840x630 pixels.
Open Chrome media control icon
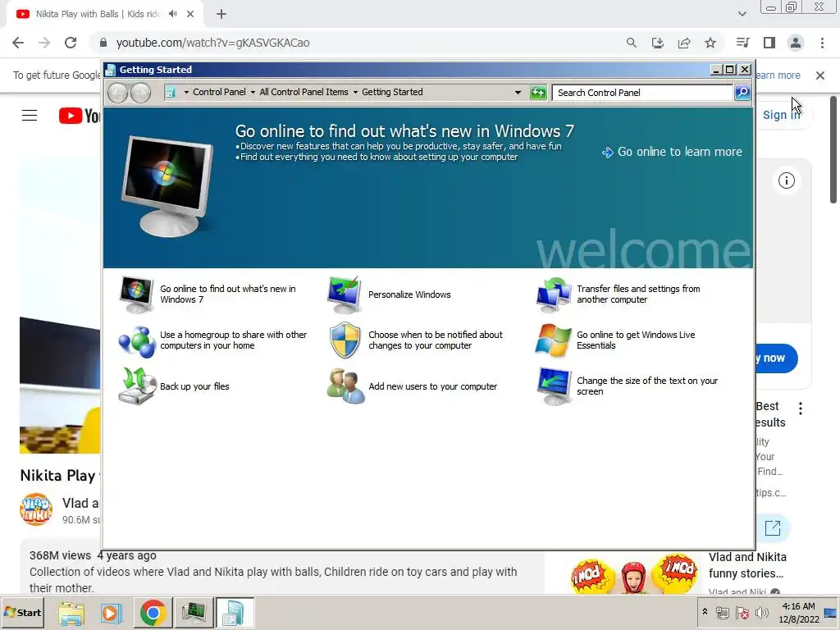pos(742,43)
